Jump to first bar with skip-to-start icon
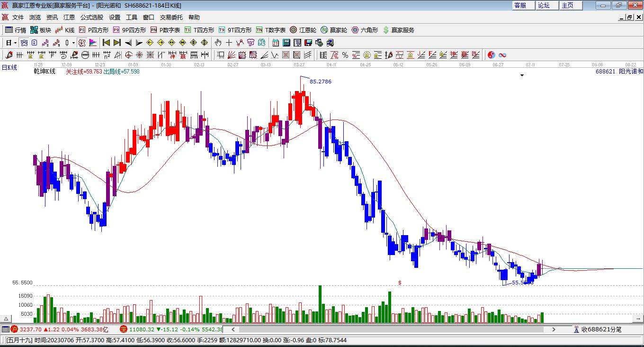Screen dimensions: 644x347 (x=107, y=43)
